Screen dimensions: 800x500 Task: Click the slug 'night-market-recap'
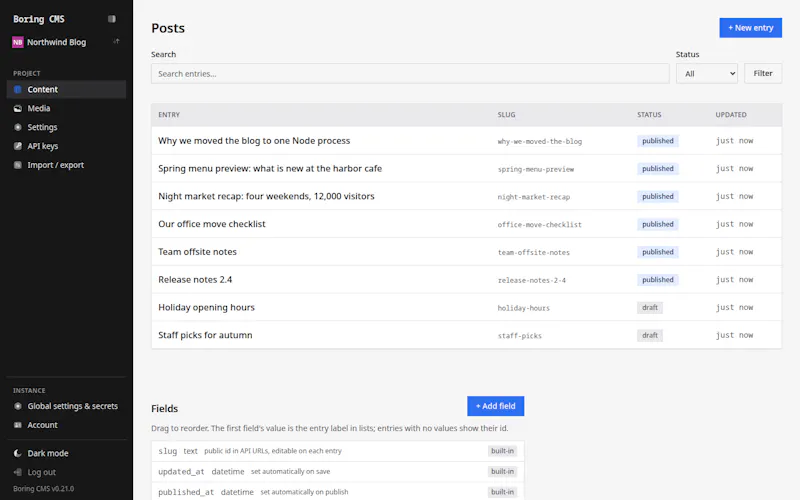[534, 197]
